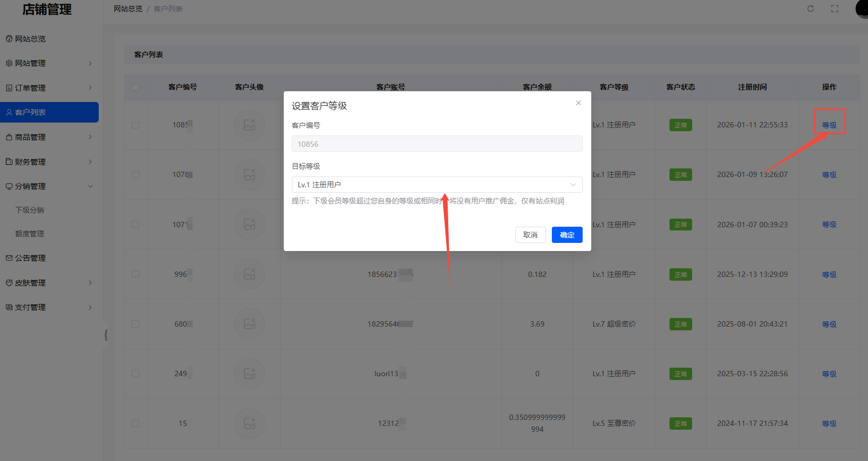Expand 皮肤管理 sidebar menu
Screen dimensions: 868x461
pos(50,283)
